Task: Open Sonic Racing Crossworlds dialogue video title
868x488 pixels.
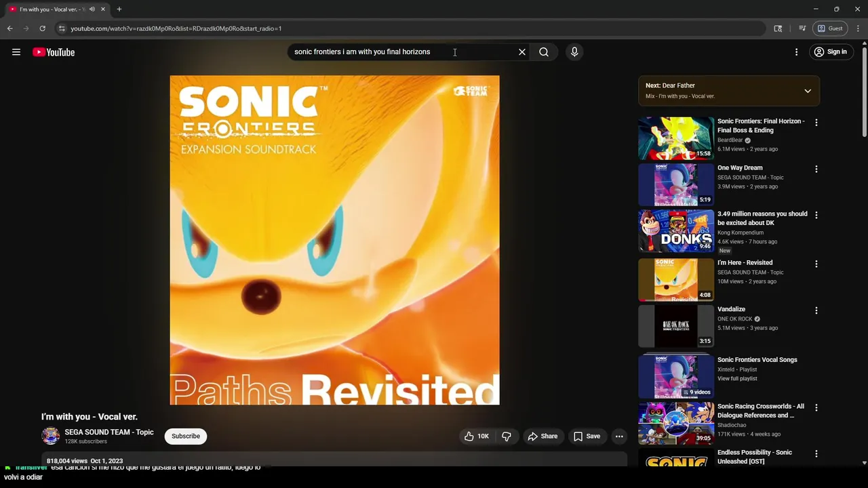Action: coord(761,411)
